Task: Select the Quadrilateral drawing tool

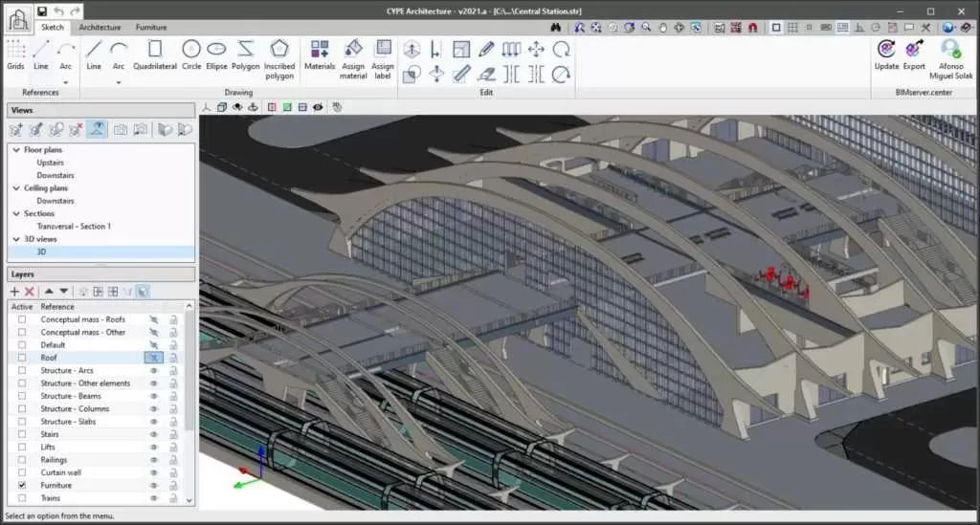Action: (x=154, y=55)
